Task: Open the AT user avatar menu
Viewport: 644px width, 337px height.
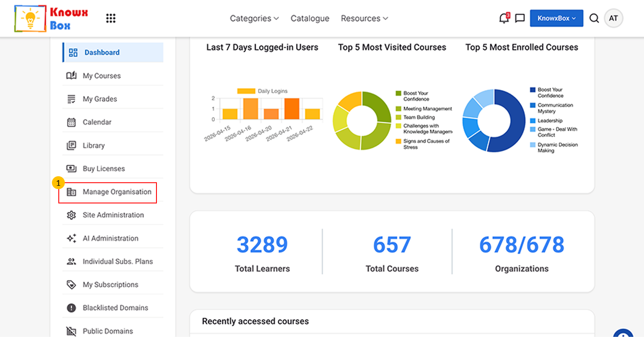Action: (613, 18)
